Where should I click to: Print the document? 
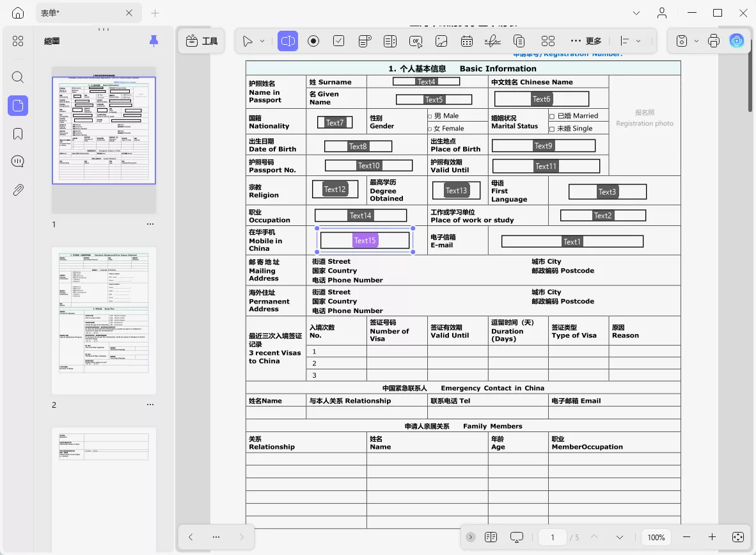tap(714, 41)
